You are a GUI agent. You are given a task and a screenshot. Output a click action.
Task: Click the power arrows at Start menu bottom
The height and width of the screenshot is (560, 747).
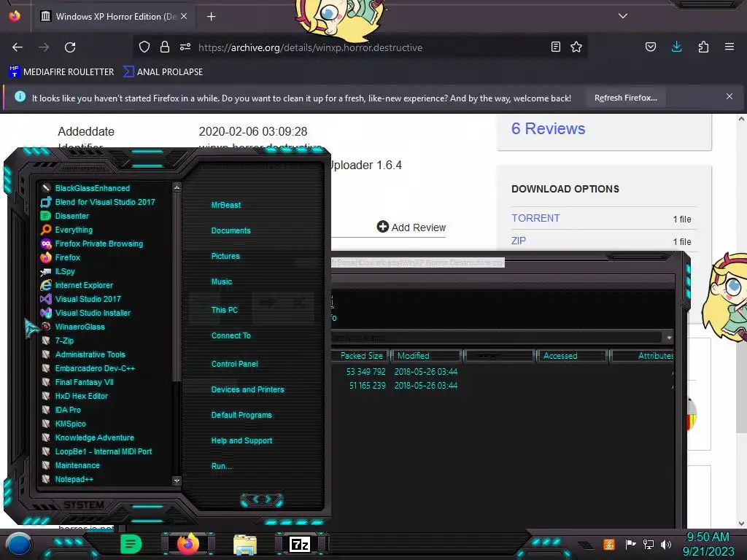(x=262, y=499)
